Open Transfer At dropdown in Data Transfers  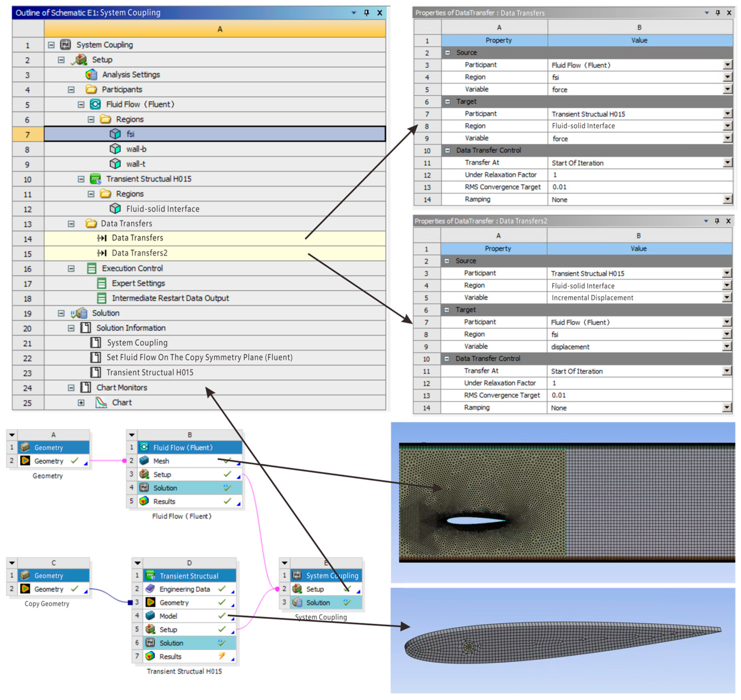(727, 163)
